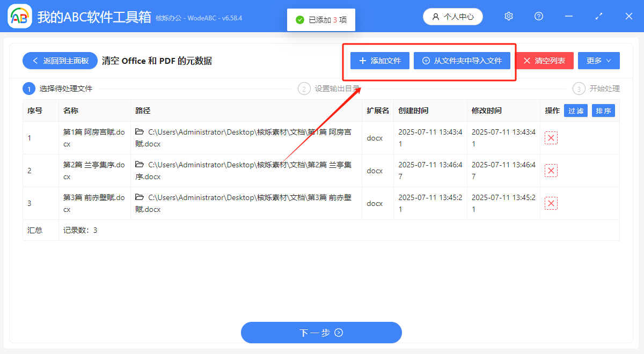Expand the 更多 dropdown
Screen dimensions: 644x354
(x=599, y=61)
